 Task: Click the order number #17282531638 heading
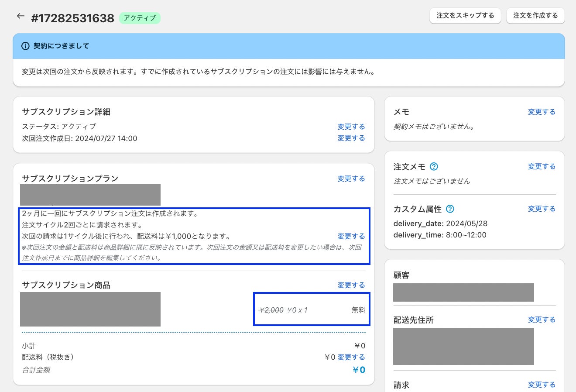tap(72, 18)
